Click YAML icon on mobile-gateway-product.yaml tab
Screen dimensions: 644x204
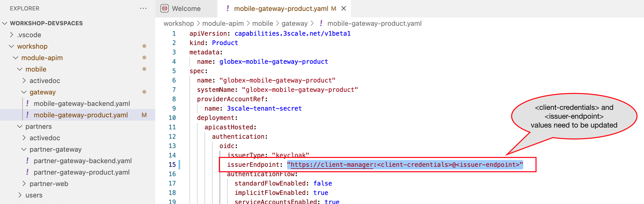pyautogui.click(x=228, y=8)
